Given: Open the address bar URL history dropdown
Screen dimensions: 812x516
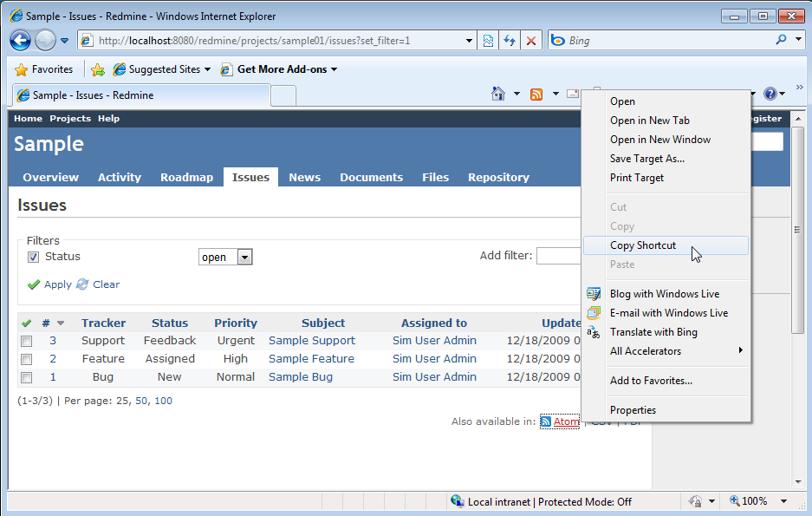Looking at the screenshot, I should pos(469,41).
